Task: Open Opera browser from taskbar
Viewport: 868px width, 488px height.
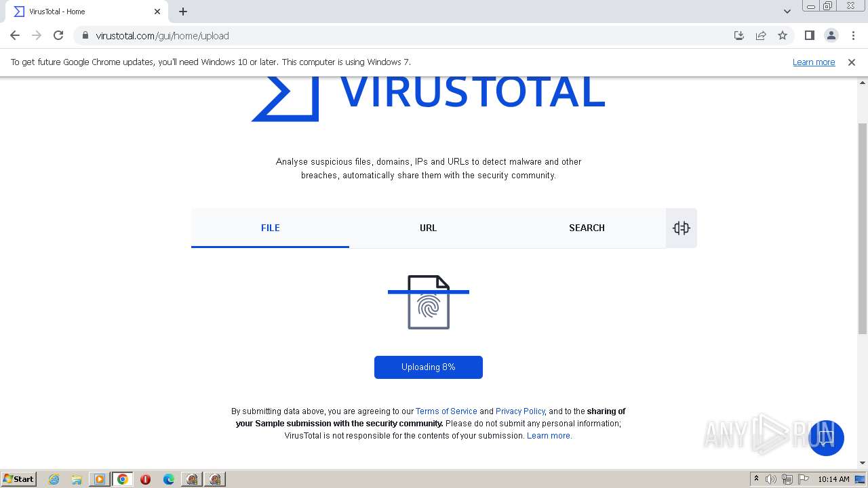Action: pyautogui.click(x=145, y=479)
